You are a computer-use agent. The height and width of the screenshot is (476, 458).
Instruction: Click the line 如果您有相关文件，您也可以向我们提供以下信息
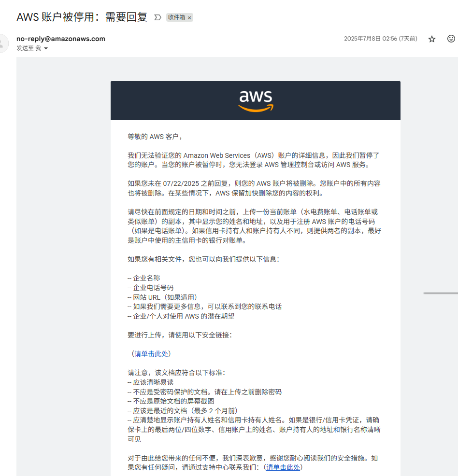(203, 259)
